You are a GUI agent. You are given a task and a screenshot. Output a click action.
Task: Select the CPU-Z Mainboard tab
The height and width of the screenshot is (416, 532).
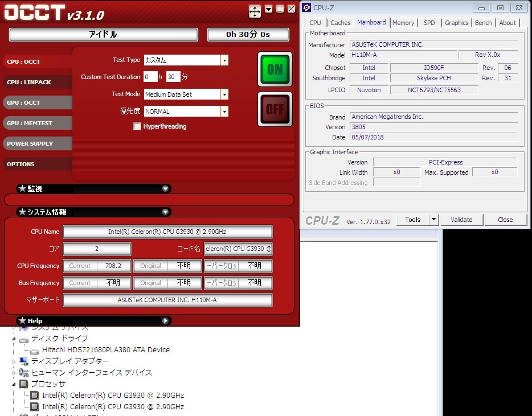tap(371, 22)
